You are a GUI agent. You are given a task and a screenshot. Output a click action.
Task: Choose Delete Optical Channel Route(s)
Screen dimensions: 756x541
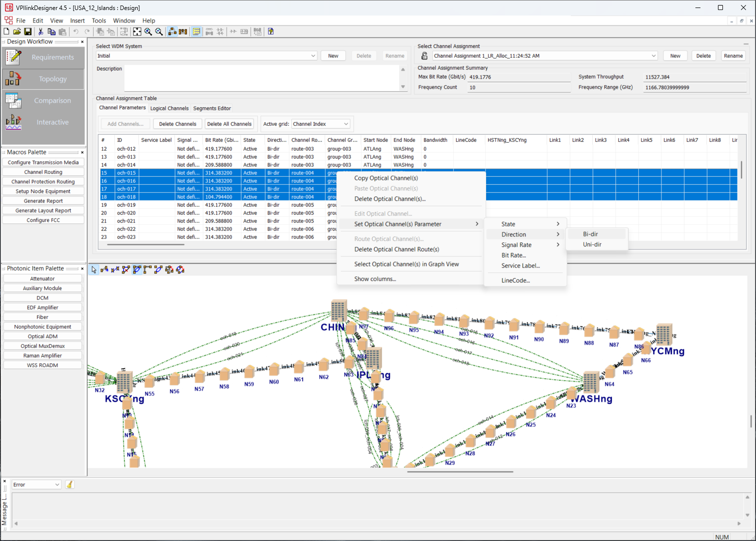tap(412, 249)
